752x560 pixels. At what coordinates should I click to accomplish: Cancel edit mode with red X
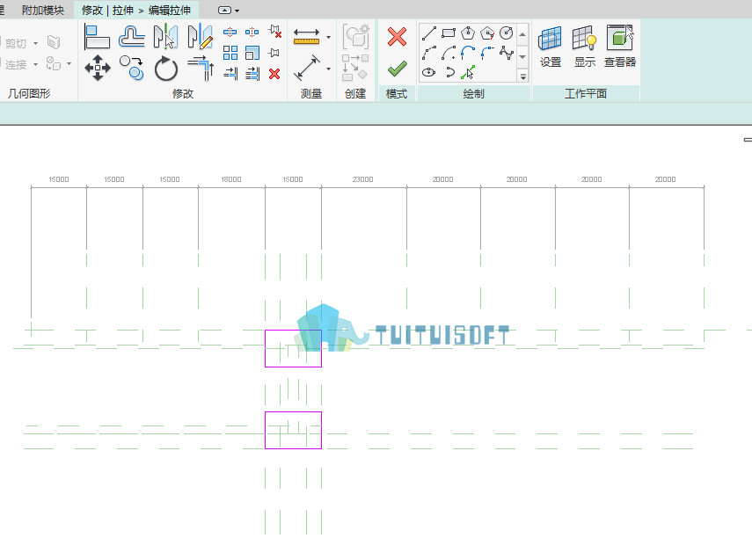coord(397,37)
